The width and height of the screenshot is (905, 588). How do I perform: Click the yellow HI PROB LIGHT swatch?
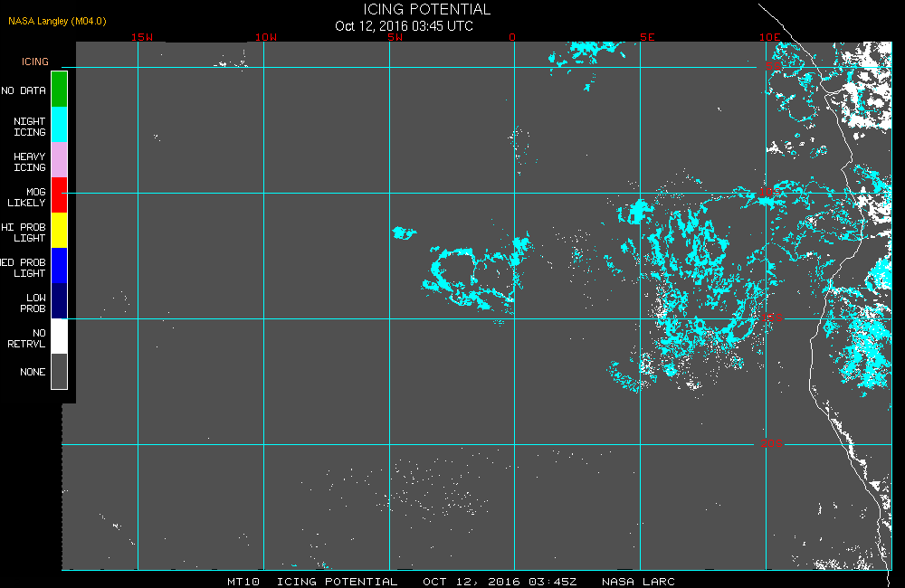(60, 231)
